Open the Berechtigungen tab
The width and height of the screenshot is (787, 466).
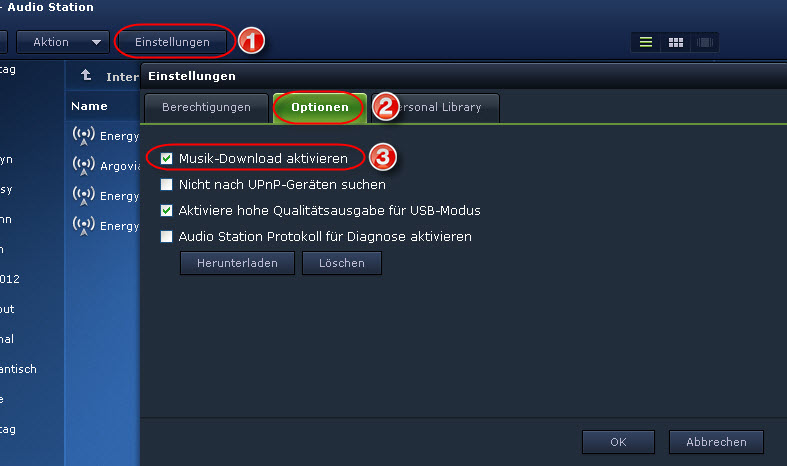click(206, 107)
